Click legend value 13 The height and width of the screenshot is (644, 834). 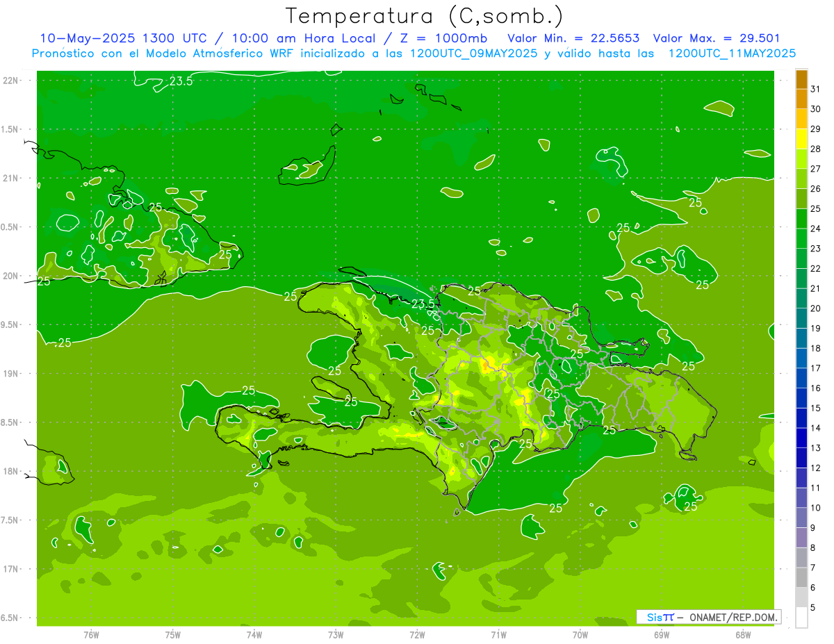point(816,448)
